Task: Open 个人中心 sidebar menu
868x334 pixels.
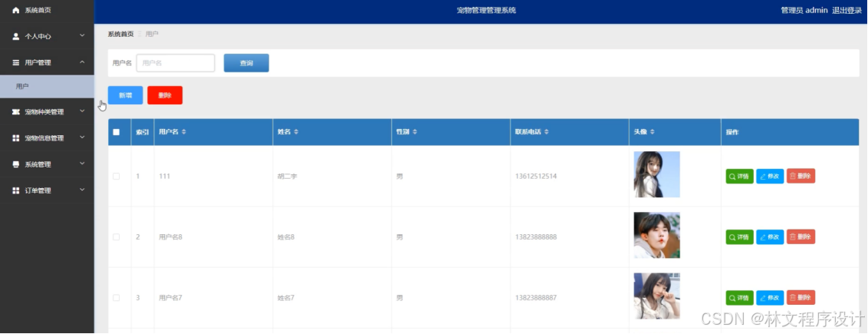Action: [47, 36]
